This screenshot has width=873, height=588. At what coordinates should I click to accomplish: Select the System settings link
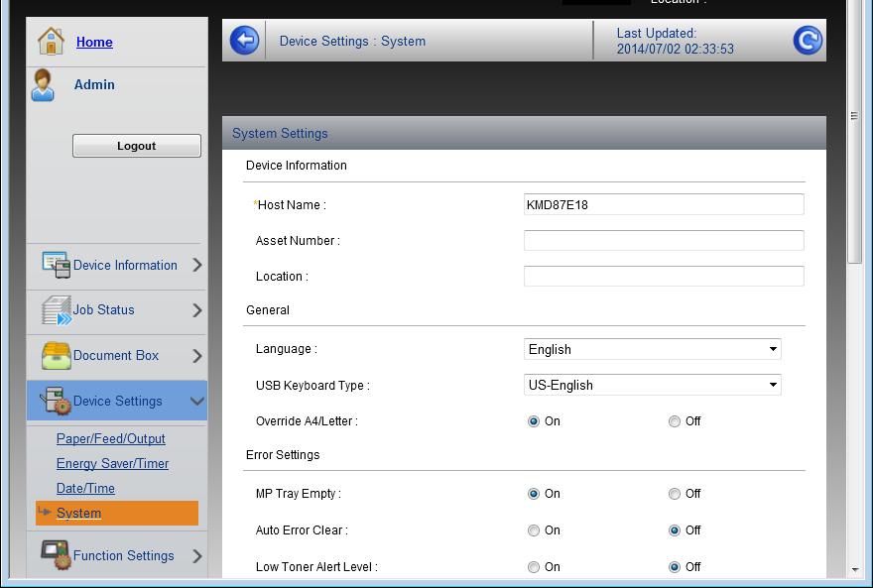coord(78,513)
